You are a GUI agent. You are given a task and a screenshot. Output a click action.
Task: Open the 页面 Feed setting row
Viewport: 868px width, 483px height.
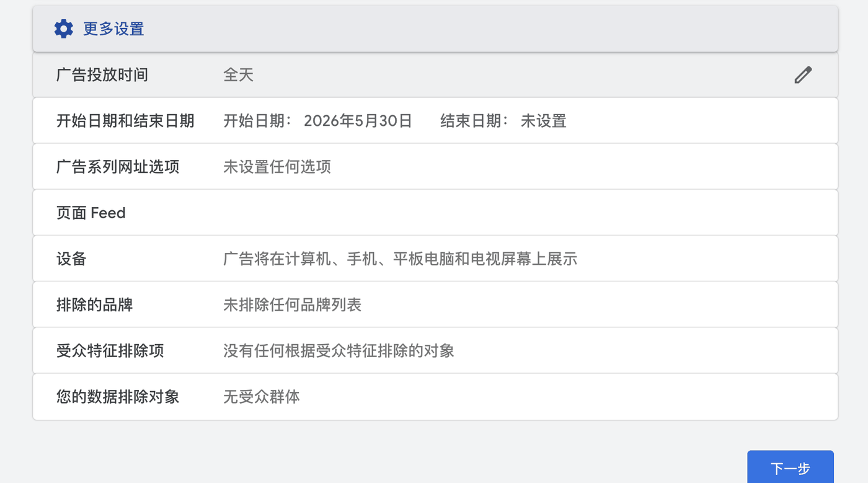pyautogui.click(x=435, y=213)
